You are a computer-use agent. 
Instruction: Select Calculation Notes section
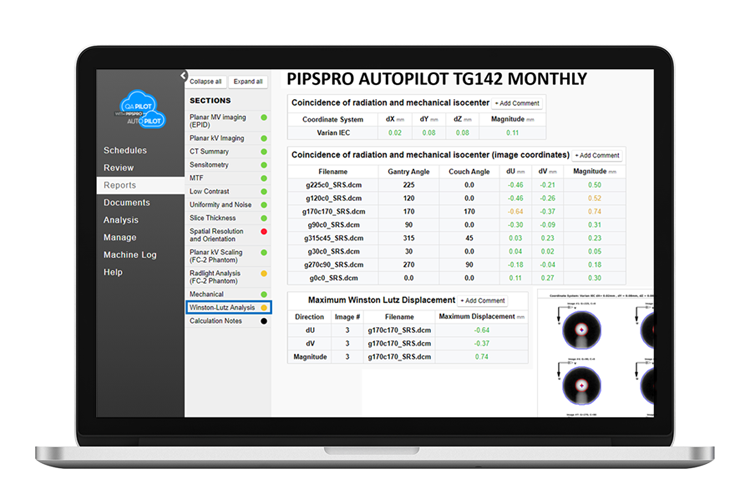coord(228,321)
